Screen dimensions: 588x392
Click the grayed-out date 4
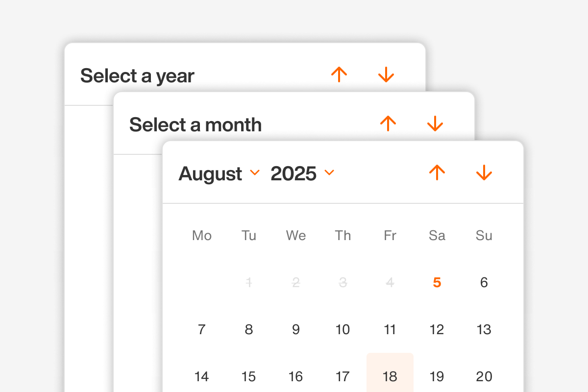pos(390,282)
